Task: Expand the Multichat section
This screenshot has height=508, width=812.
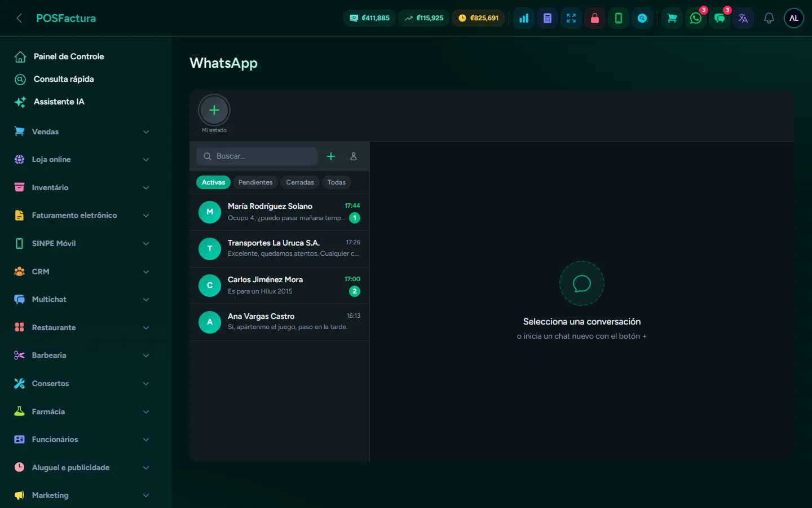Action: [x=82, y=299]
